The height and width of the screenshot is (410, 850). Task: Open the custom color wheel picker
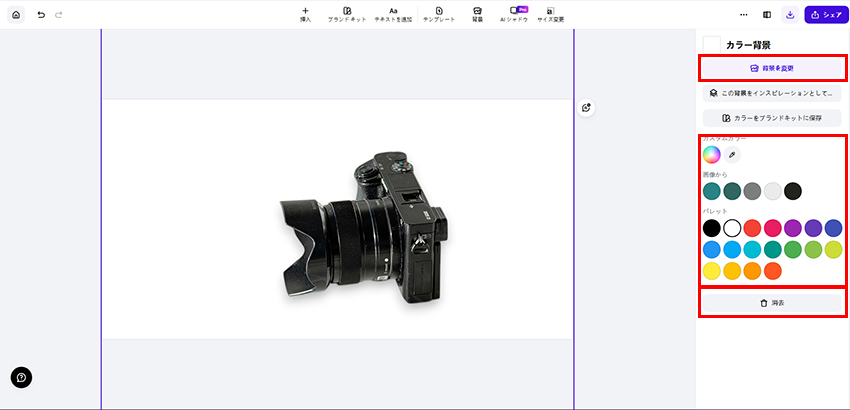click(x=711, y=154)
